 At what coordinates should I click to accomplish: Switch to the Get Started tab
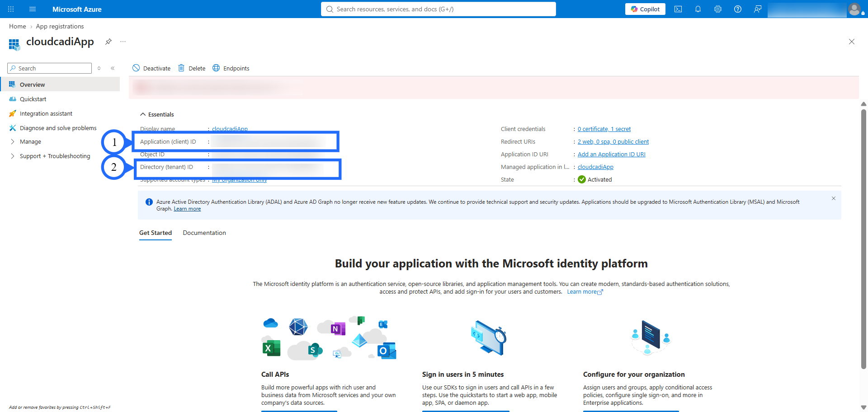click(156, 233)
